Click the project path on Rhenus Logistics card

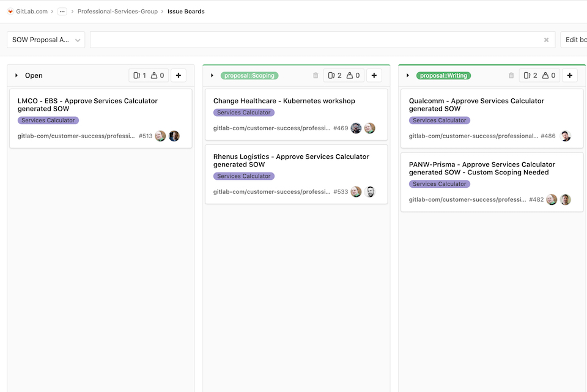[x=271, y=191]
